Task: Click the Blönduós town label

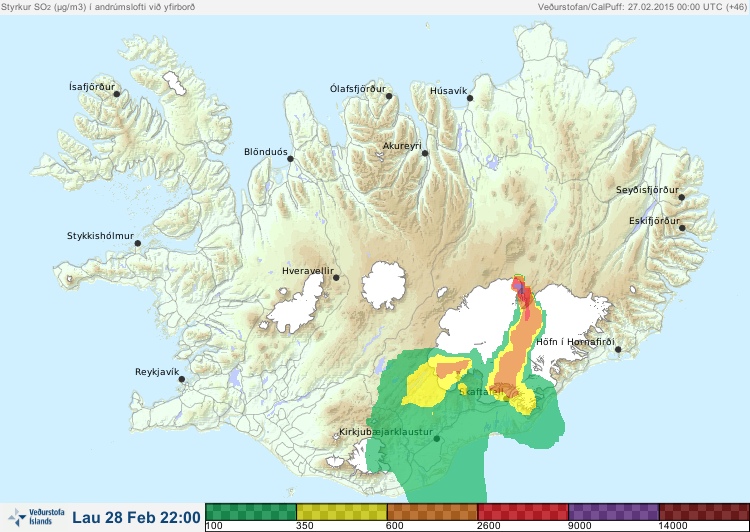Action: pos(266,152)
